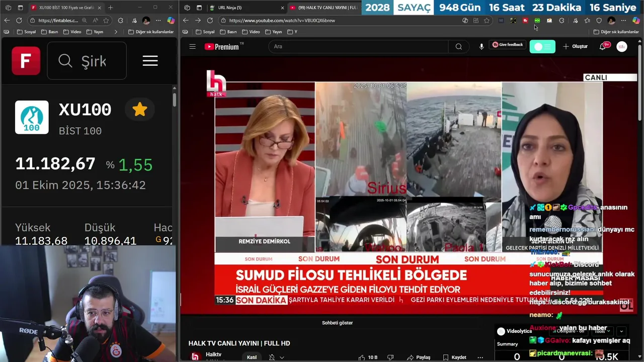644x362 pixels.
Task: Click the YouTube Ara search box
Action: click(358, 46)
